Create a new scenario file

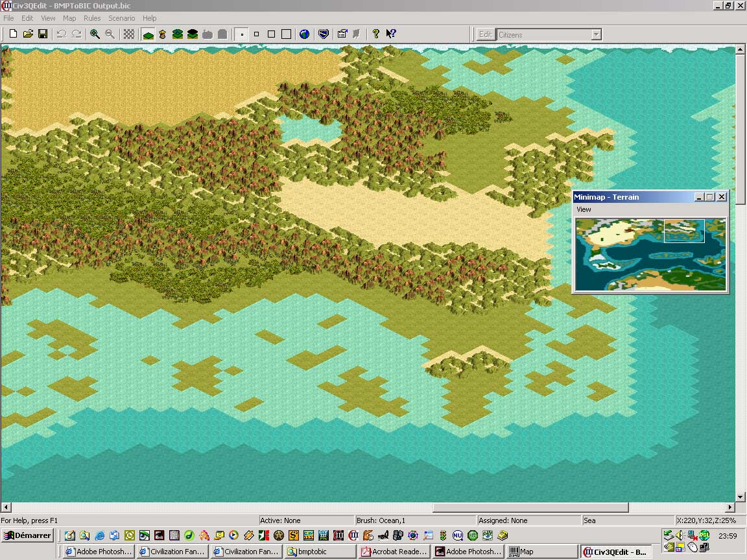tap(14, 34)
